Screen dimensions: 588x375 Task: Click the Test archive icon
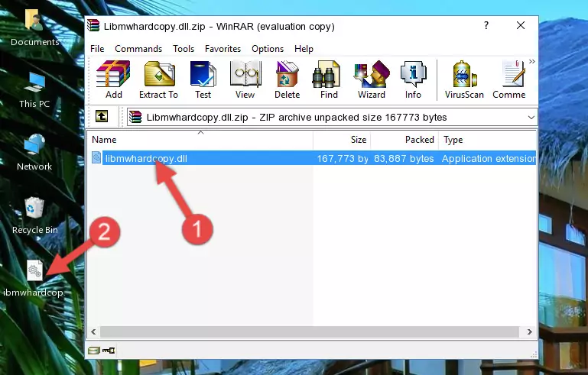[203, 79]
